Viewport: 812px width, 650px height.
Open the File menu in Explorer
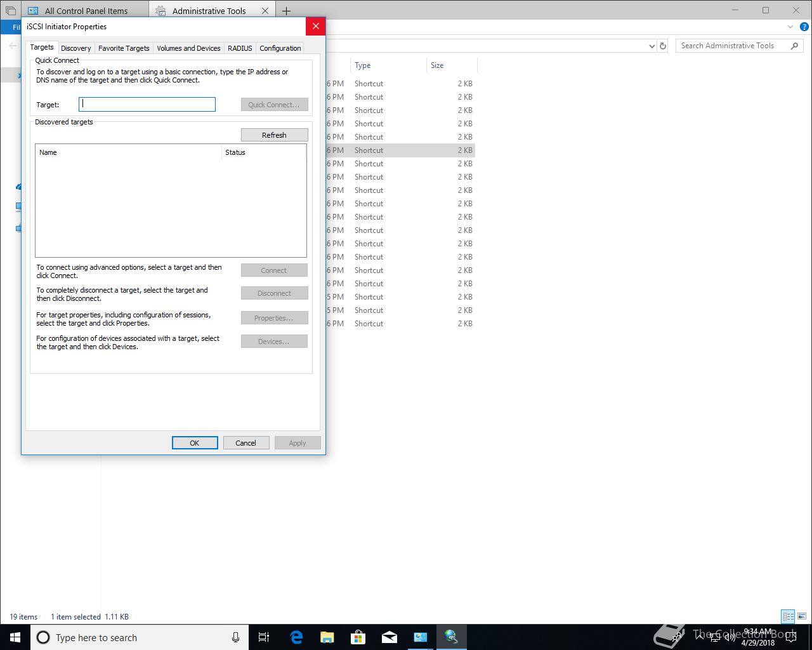coord(11,27)
